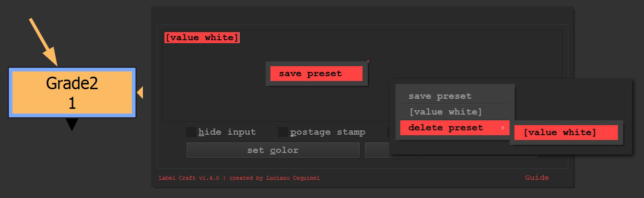Choose delete preset in the context menu
The height and width of the screenshot is (198, 644).
coord(446,128)
